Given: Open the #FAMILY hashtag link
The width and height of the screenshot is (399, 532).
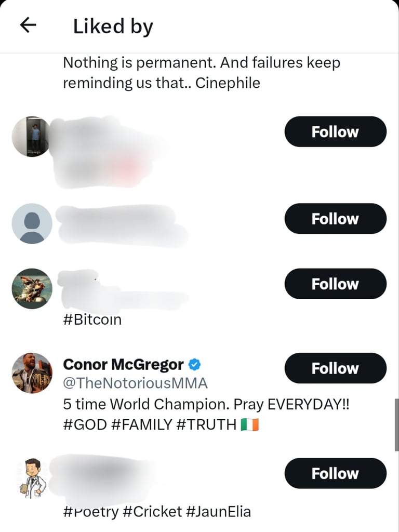Looking at the screenshot, I should (x=141, y=424).
